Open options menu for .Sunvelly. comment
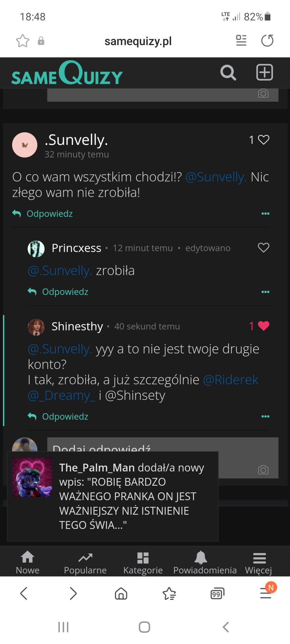Screen dimensions: 290x644 265,213
